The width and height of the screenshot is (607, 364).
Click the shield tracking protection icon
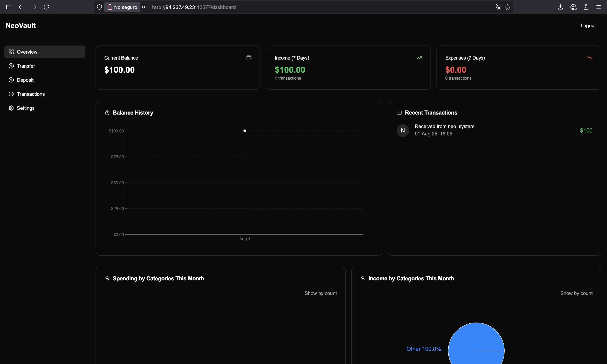tap(99, 7)
